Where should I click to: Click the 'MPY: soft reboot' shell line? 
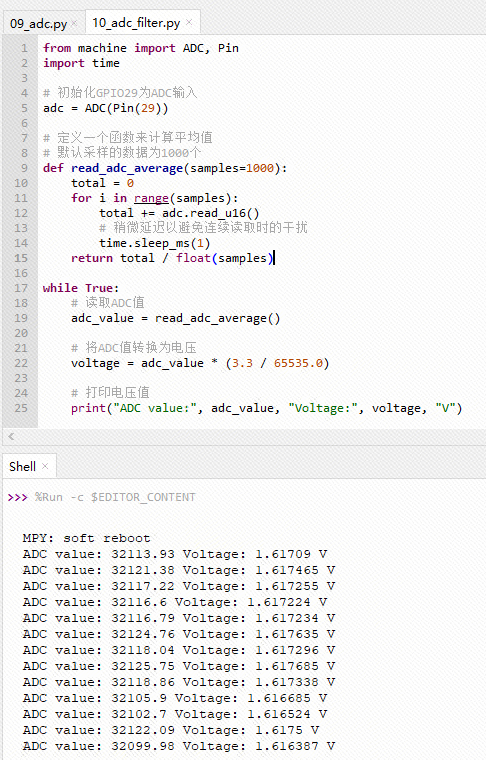coord(86,538)
